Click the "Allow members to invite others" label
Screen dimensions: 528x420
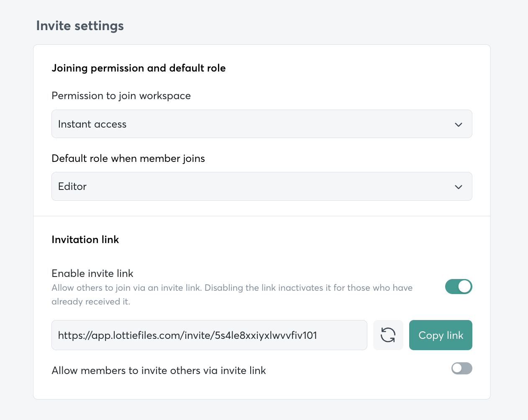[159, 371]
